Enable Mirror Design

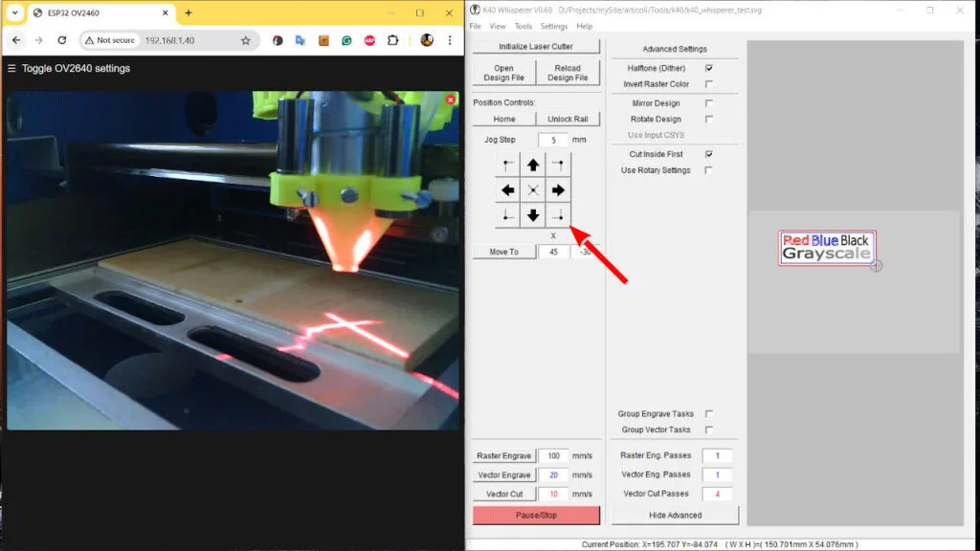pos(709,102)
